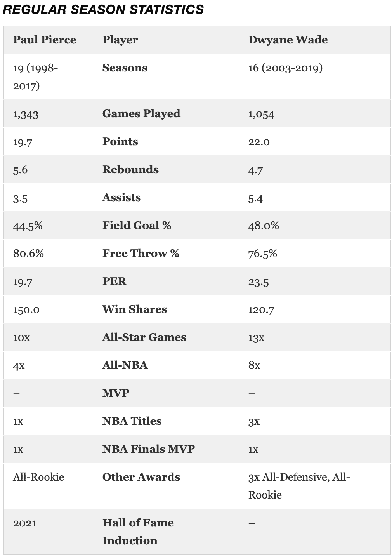This screenshot has height=556, width=392.
Task: Click the NBA Finals MVP label
Action: coord(148,449)
